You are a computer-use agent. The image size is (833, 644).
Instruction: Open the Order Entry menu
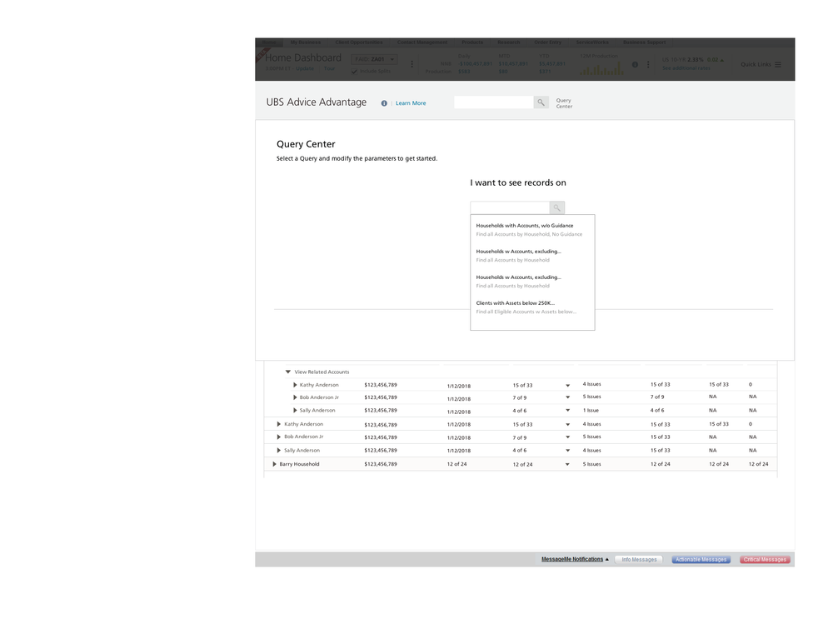[548, 42]
